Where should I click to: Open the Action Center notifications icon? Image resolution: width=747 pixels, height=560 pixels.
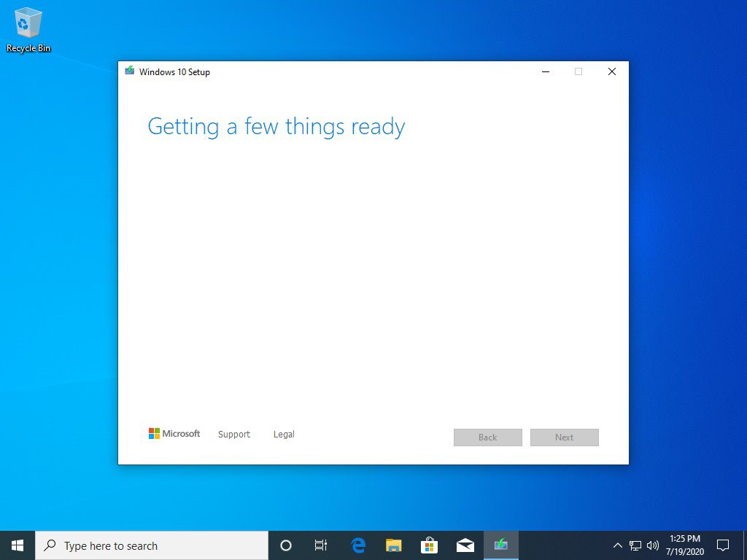[723, 545]
